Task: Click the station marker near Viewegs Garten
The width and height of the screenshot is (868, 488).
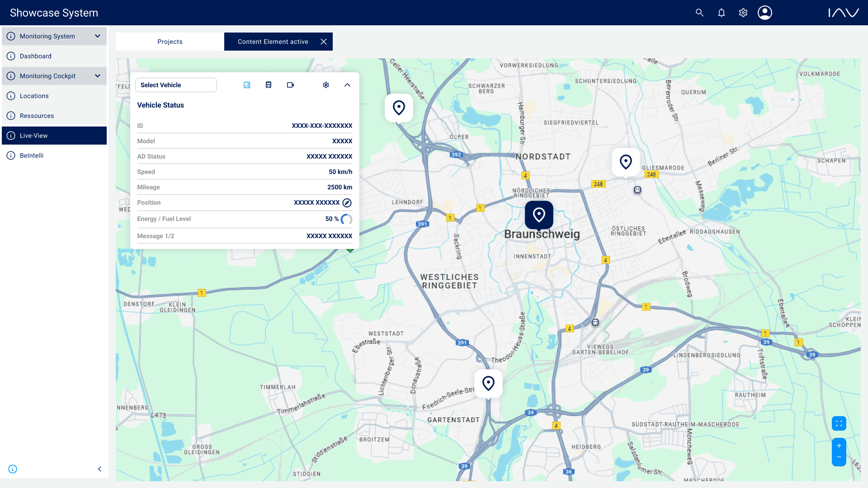Action: (595, 323)
